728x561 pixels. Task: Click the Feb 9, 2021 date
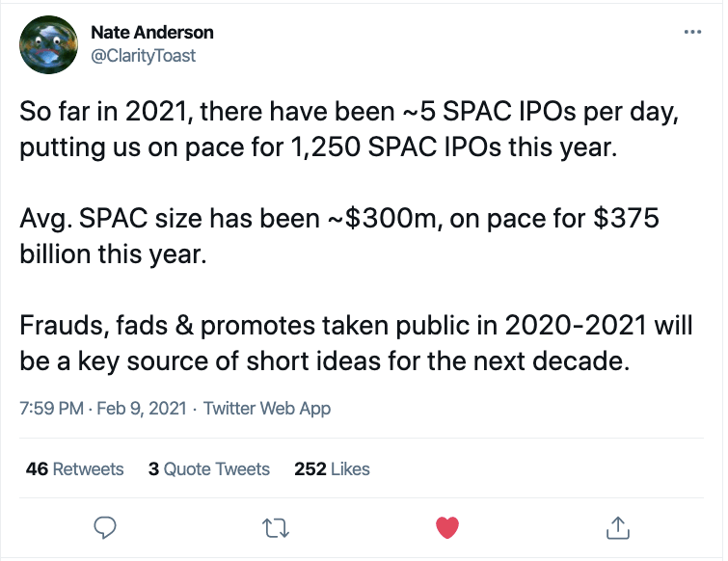pyautogui.click(x=143, y=409)
